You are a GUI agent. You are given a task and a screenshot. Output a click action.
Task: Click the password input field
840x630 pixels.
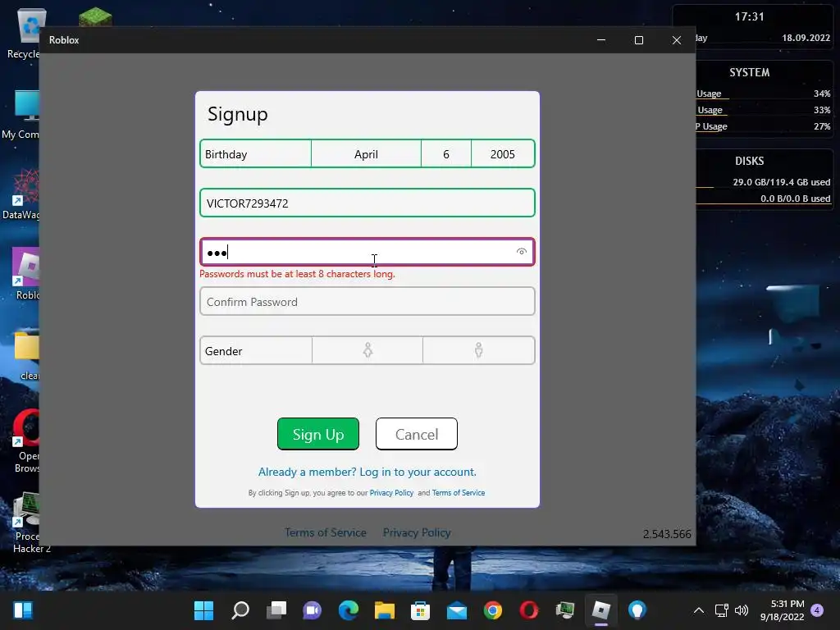(367, 252)
